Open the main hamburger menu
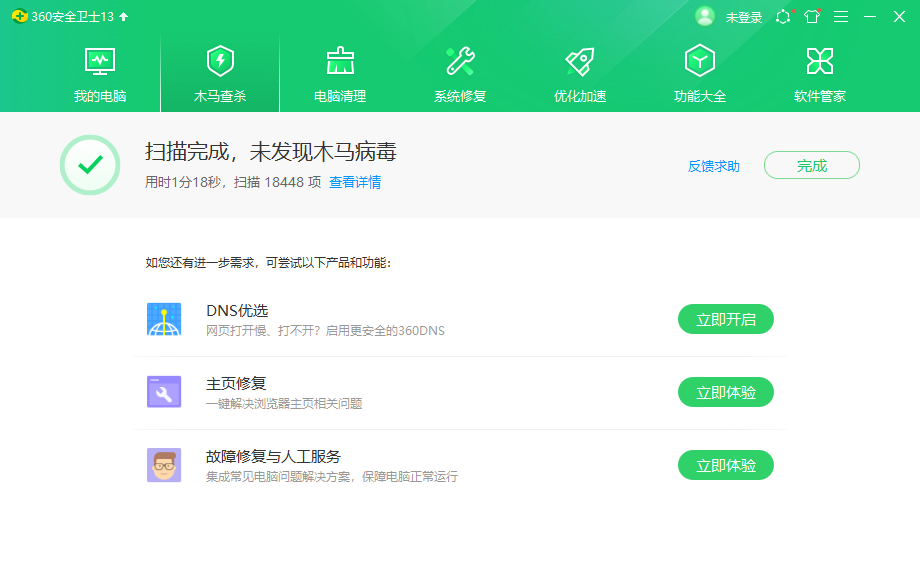 tap(841, 16)
